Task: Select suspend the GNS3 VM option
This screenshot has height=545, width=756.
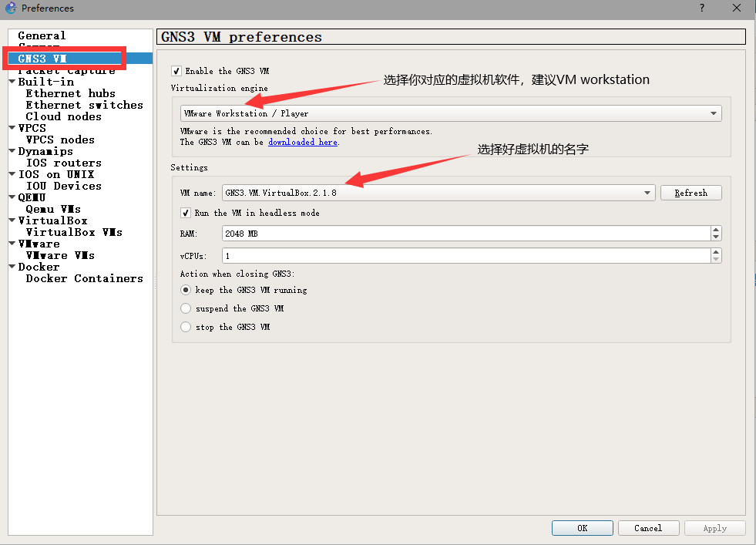Action: point(186,308)
